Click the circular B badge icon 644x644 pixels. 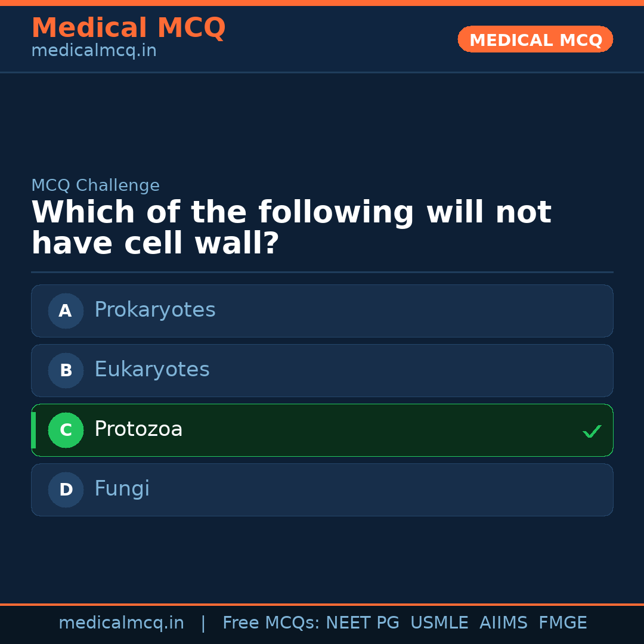66,370
